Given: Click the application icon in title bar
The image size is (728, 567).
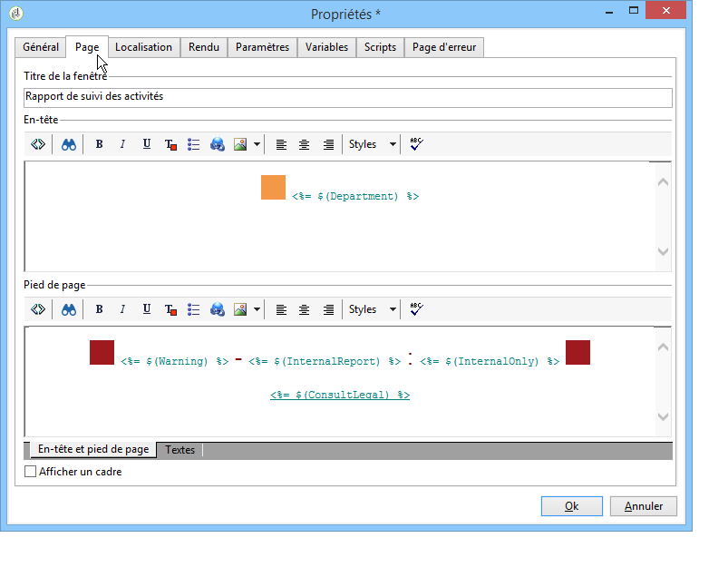Looking at the screenshot, I should [16, 14].
